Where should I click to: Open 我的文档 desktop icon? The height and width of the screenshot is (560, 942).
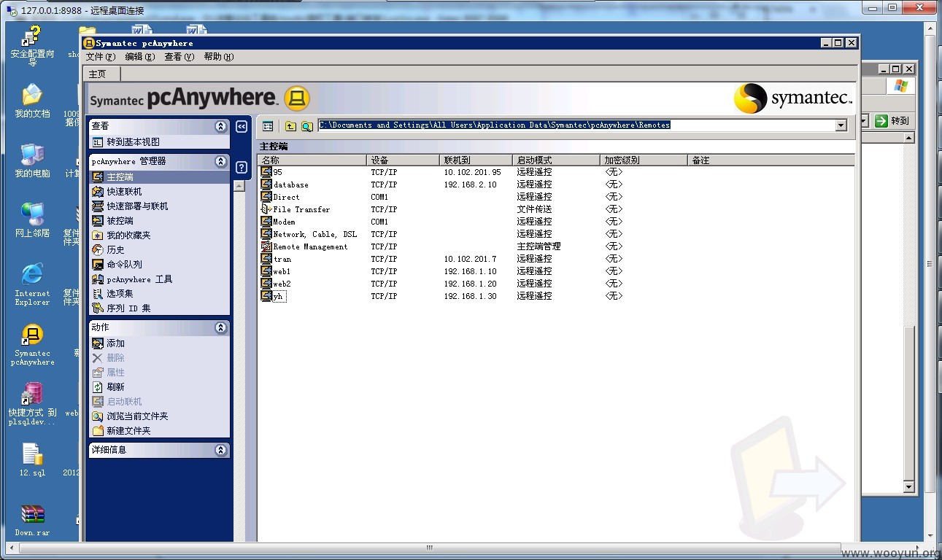pyautogui.click(x=32, y=101)
